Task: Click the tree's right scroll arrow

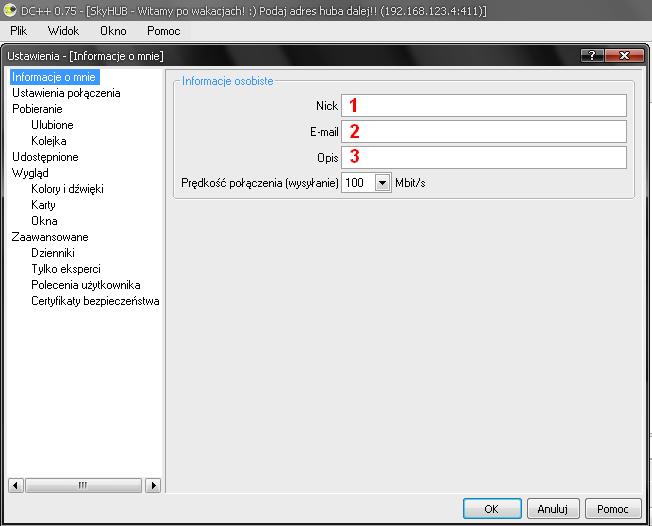Action: [153, 485]
